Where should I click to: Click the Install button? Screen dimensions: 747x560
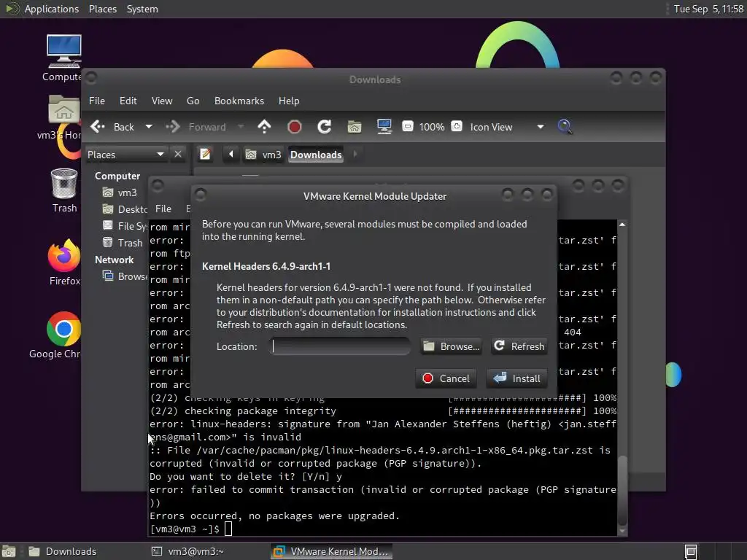coord(517,378)
